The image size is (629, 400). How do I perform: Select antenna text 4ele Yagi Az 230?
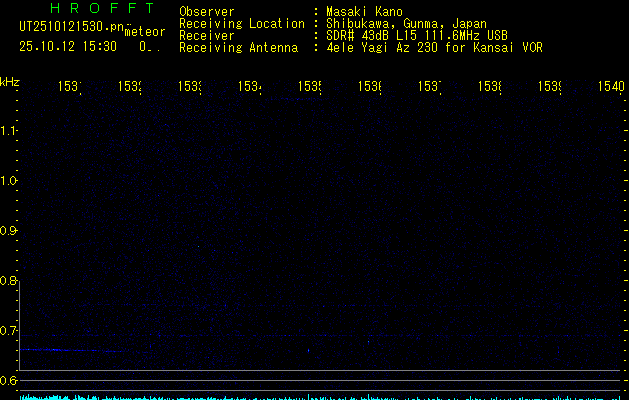(x=381, y=48)
